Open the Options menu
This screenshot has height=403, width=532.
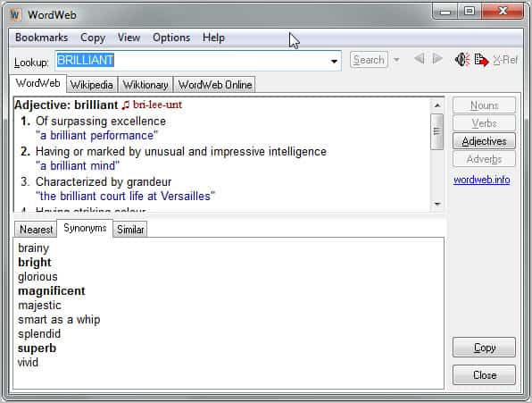(171, 38)
